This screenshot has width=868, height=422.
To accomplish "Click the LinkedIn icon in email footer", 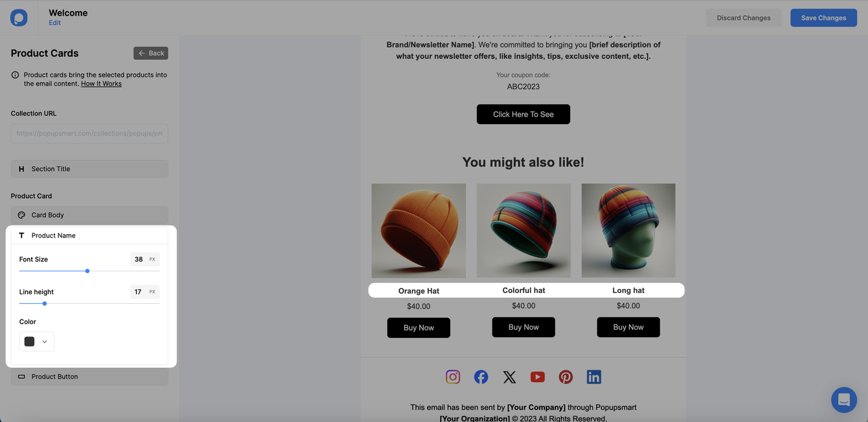I will tap(594, 377).
